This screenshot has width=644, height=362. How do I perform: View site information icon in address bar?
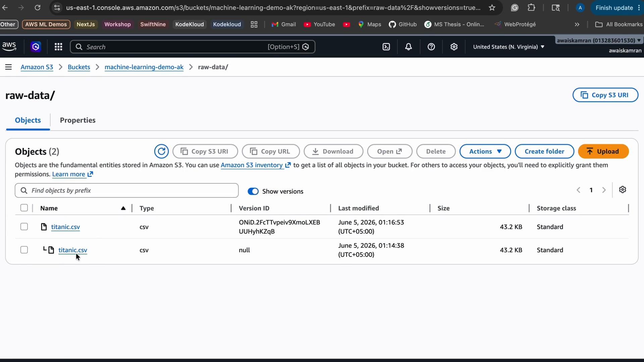[x=57, y=8]
